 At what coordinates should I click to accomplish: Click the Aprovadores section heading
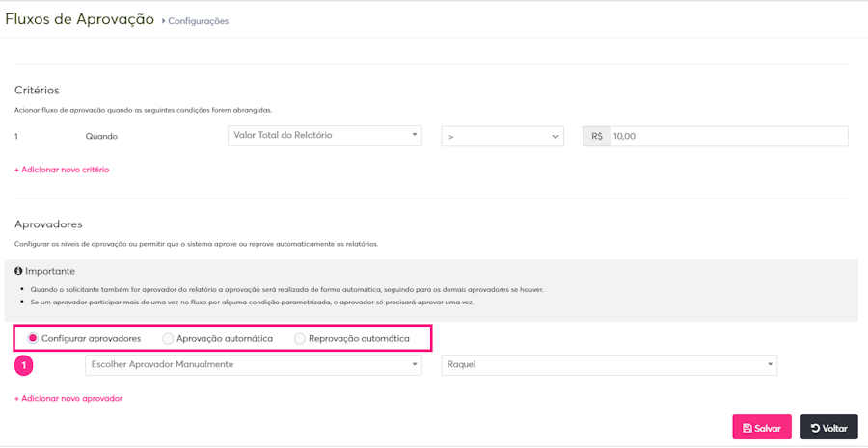pyautogui.click(x=48, y=224)
